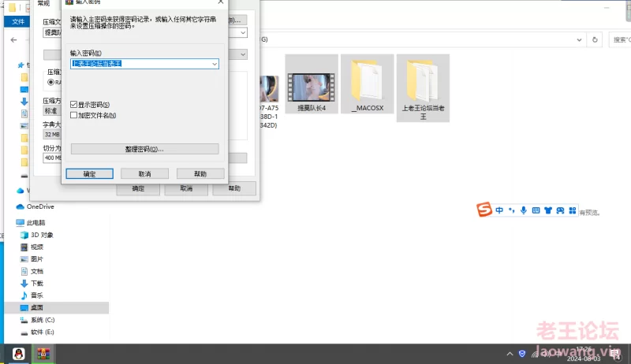Open the Sogou soft keyboard icon
Screen dimensions: 631x364
(x=536, y=210)
